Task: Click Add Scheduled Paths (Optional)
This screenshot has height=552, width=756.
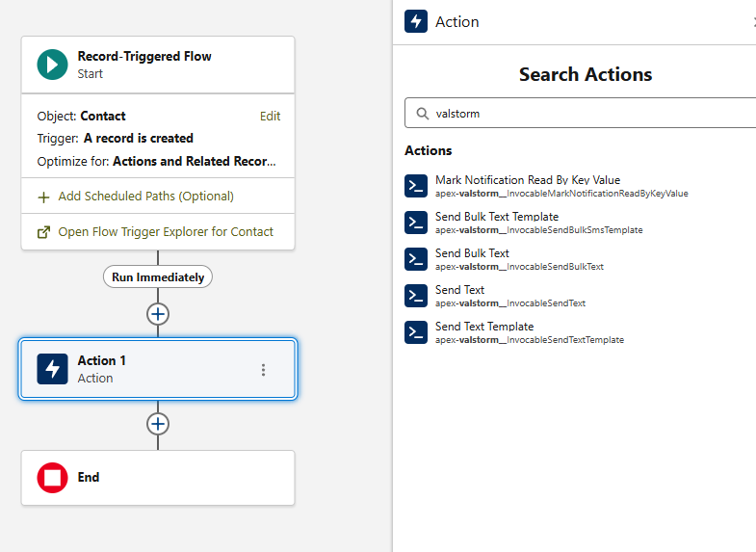Action: [x=145, y=197]
